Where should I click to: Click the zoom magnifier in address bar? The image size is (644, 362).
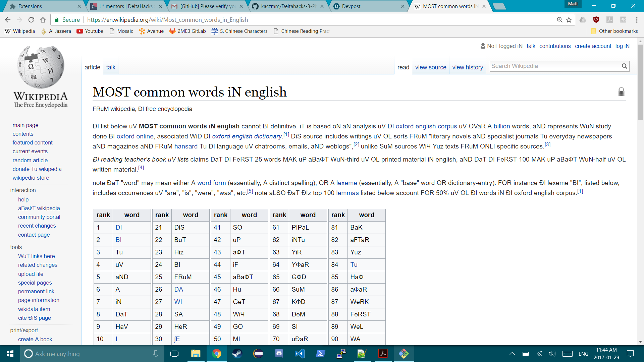coord(559,20)
